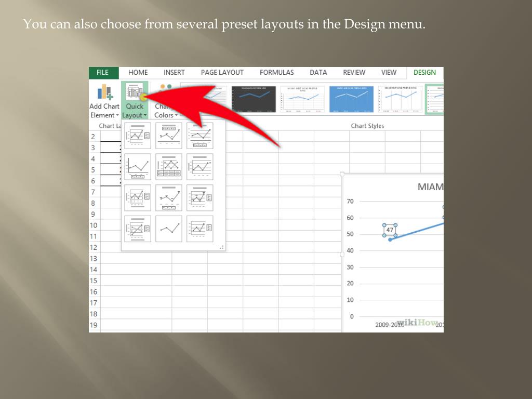Click the MIAMI chart title

(x=431, y=187)
